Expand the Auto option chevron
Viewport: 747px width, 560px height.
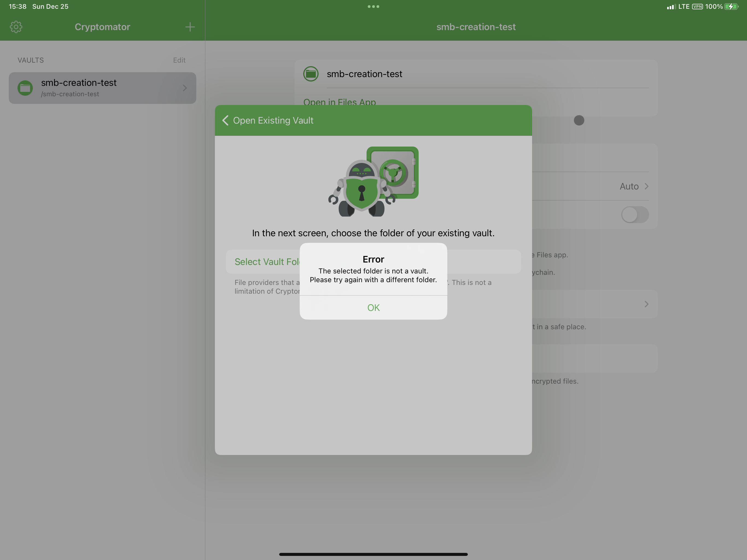646,186
